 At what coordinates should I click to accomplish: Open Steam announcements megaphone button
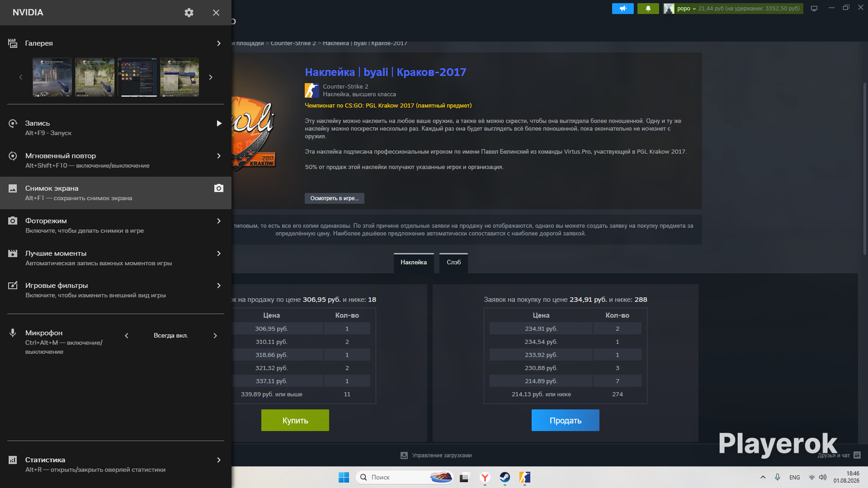623,8
